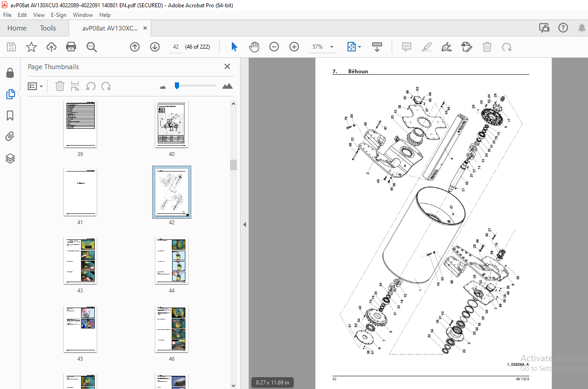Screen dimensions: 588x389
Task: Add a sticky note comment
Action: [407, 47]
